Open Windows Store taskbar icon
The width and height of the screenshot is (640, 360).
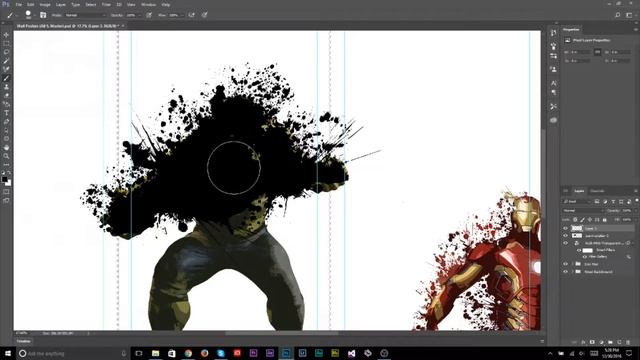pos(171,353)
